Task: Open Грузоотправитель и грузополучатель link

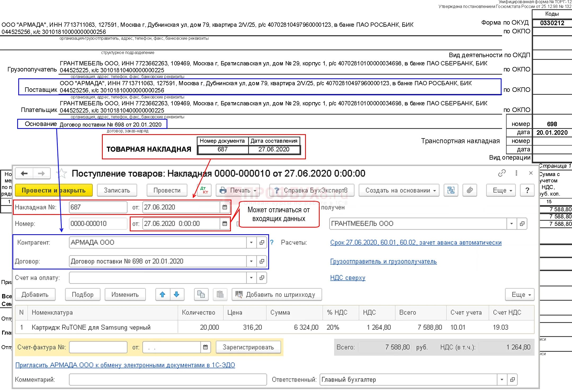Action: tap(383, 262)
